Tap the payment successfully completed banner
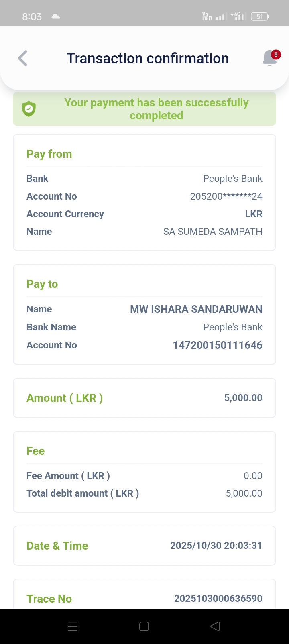Screen dimensions: 289x644 tap(156, 109)
